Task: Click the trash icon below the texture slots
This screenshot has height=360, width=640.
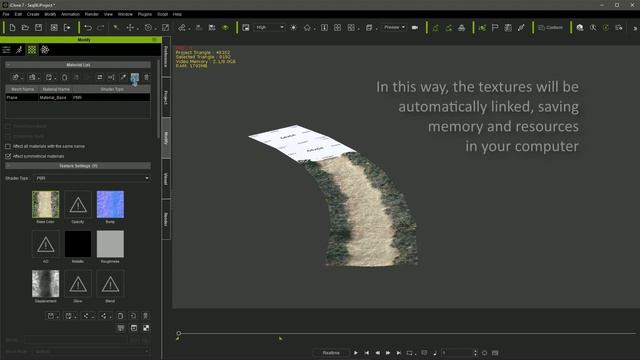Action: click(x=145, y=316)
